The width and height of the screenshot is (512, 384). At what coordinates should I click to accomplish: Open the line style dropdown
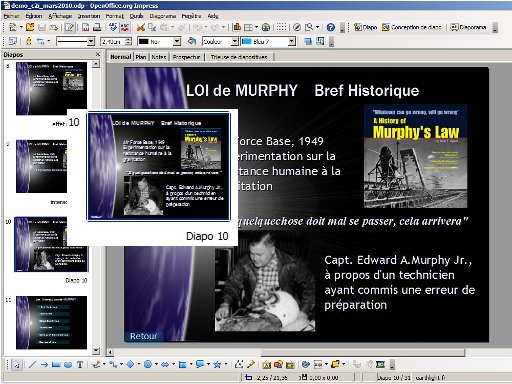91,42
